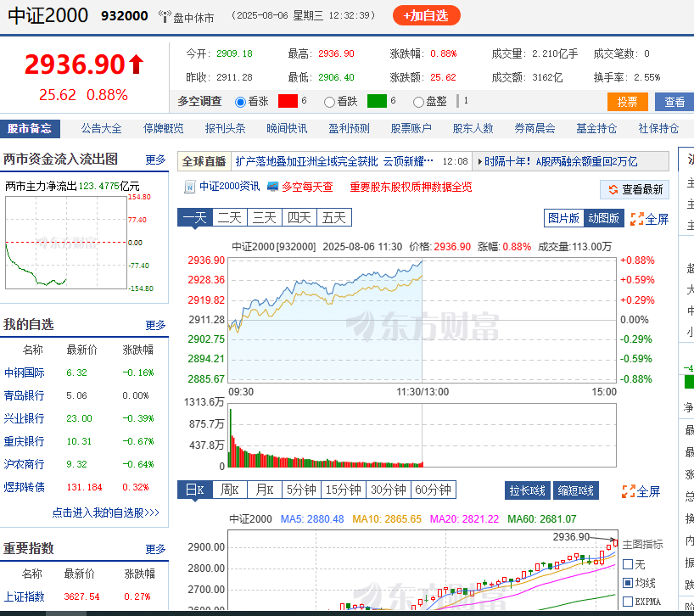
Task: Open 重庆银行 in my watchlist
Action: [25, 442]
